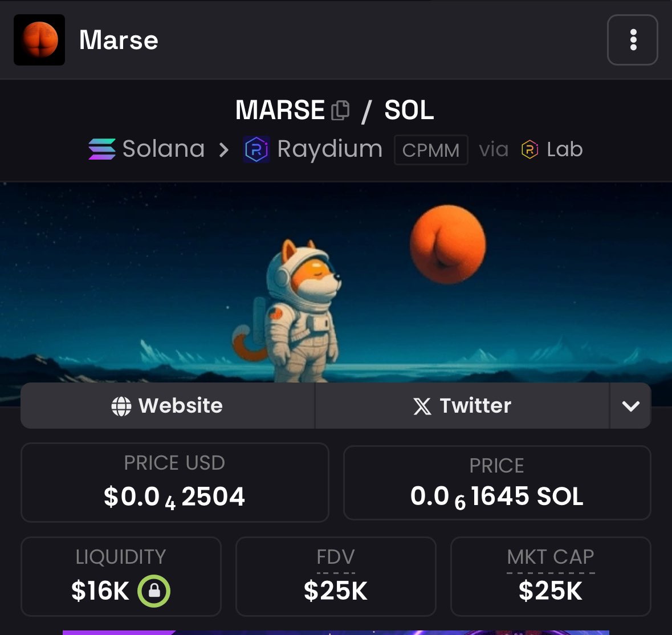This screenshot has height=635, width=672.
Task: Click the Marse token avatar thumbnail
Action: (39, 40)
